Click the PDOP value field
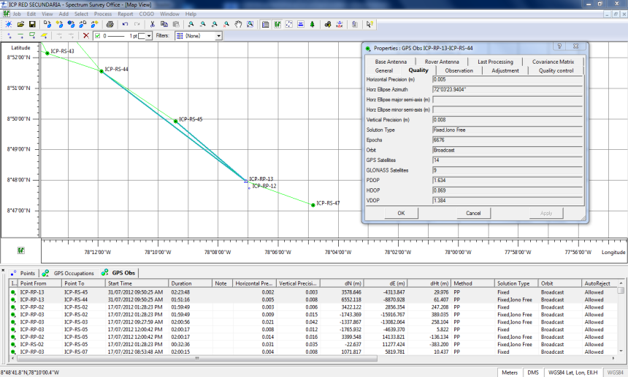 point(507,180)
